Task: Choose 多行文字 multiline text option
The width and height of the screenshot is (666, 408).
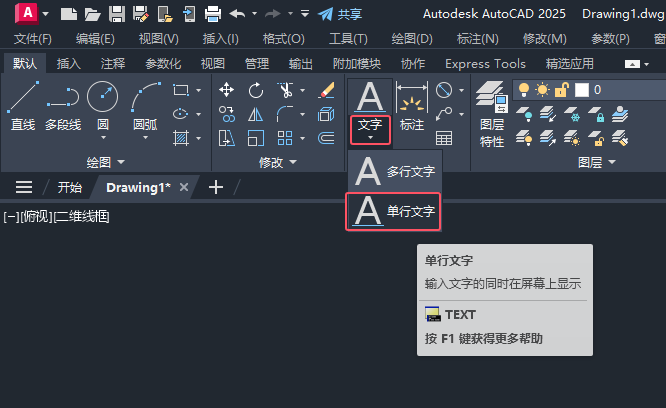Action: tap(395, 171)
